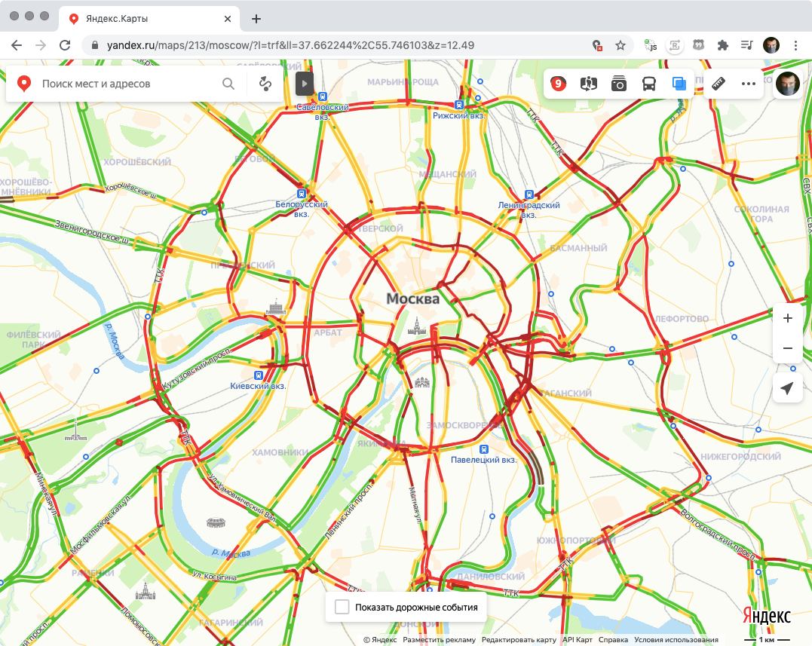Click the MSU tower landmark icon
The height and width of the screenshot is (646, 812).
click(145, 591)
